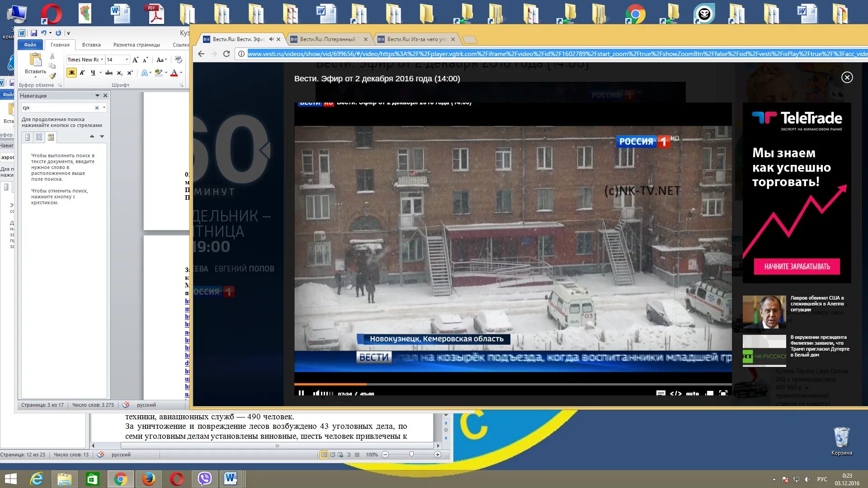The width and height of the screenshot is (868, 488).
Task: Open Navigation pane options dropdown
Action: coord(97,95)
